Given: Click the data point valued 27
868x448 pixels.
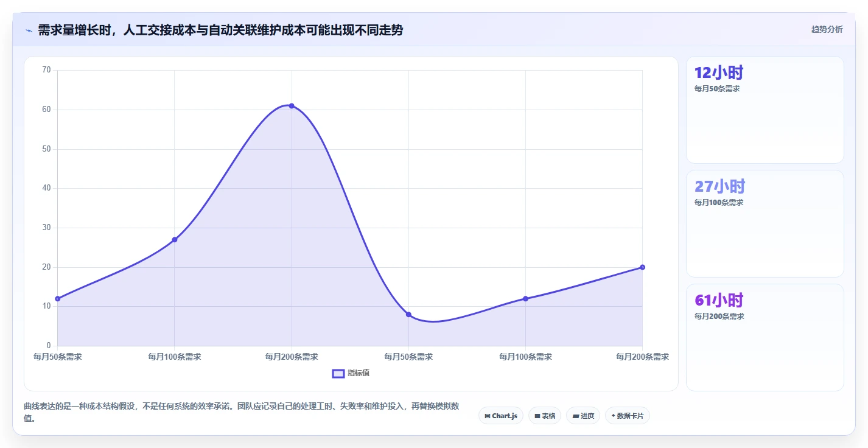Looking at the screenshot, I should [x=175, y=240].
